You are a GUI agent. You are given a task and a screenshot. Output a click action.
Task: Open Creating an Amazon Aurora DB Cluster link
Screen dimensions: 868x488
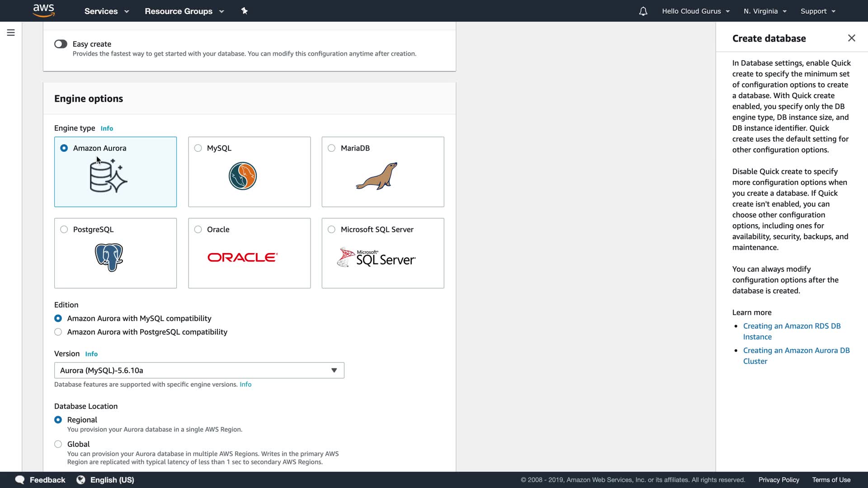(796, 356)
